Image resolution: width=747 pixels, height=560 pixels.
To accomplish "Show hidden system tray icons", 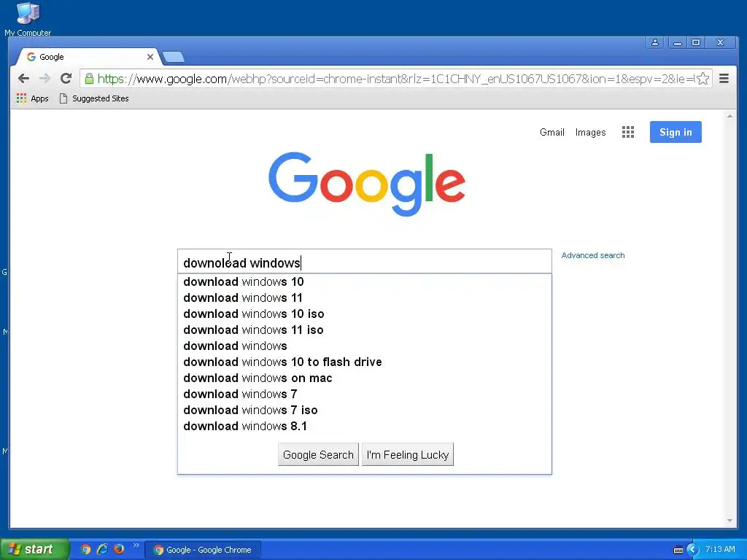I will point(692,550).
